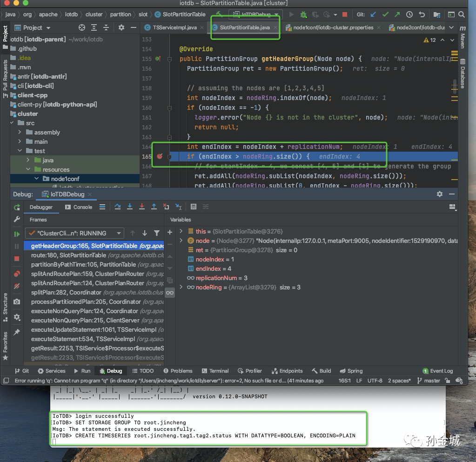Expand the 'this' variable node
The image size is (476, 462).
(181, 231)
